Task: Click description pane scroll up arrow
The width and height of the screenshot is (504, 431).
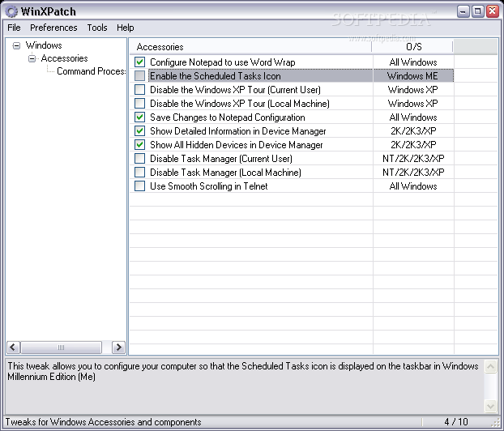Action: pos(491,366)
